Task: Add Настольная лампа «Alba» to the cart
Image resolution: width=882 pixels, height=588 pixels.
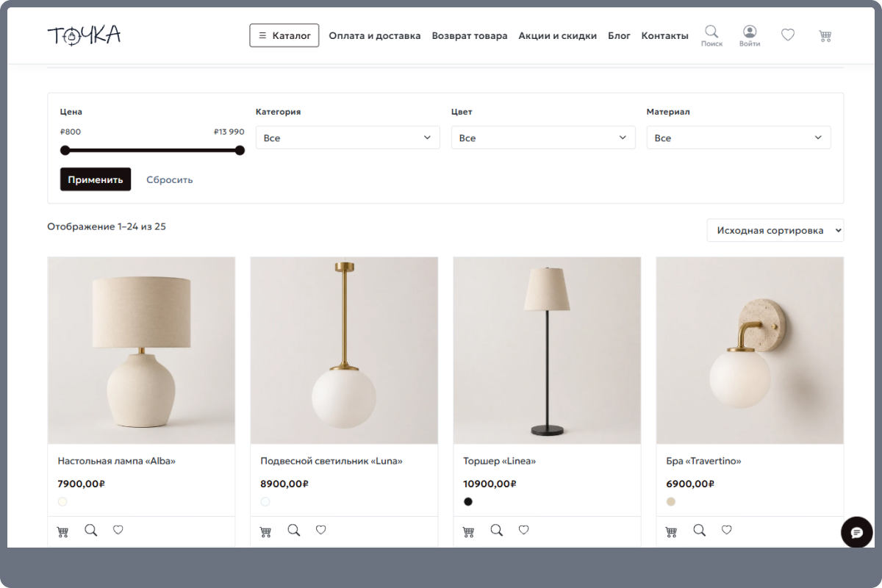Action: pyautogui.click(x=62, y=531)
